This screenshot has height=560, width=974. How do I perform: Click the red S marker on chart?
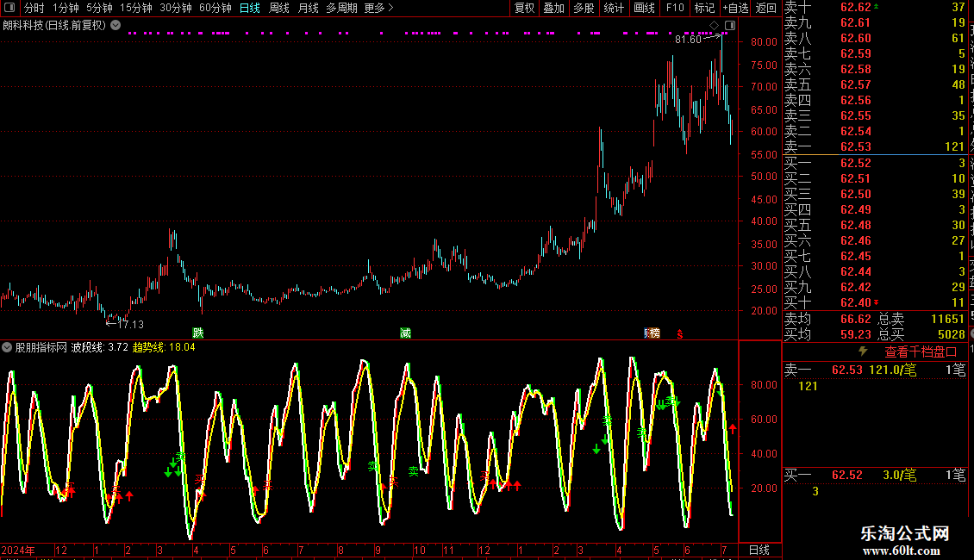679,334
